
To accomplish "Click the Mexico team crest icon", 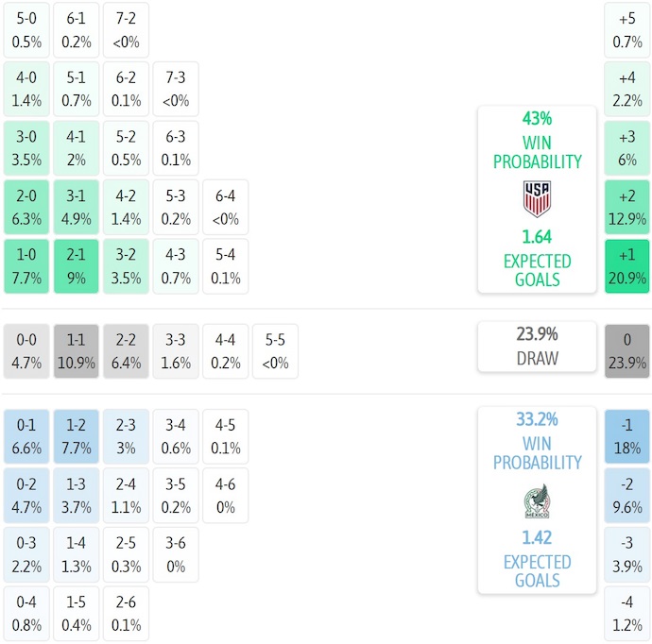I will click(x=537, y=500).
